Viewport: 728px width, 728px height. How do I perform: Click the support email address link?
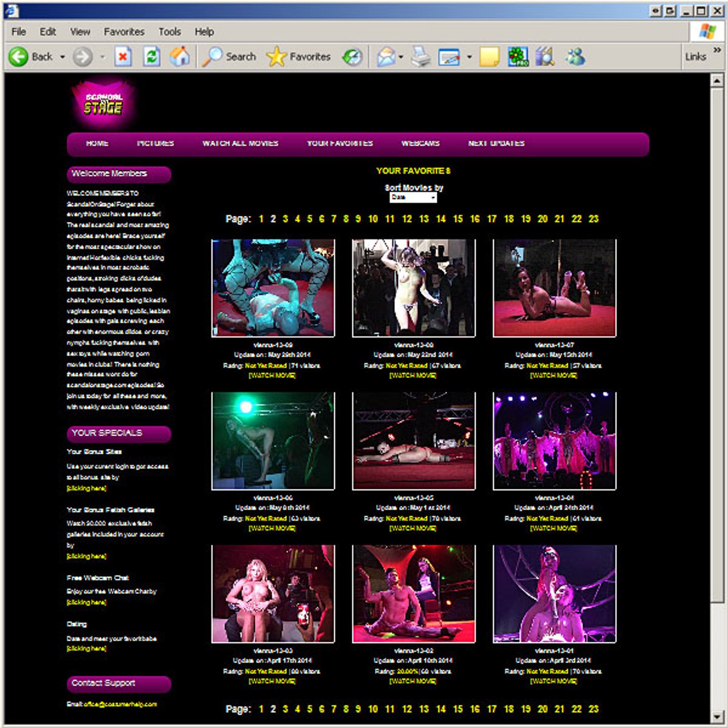[x=120, y=704]
